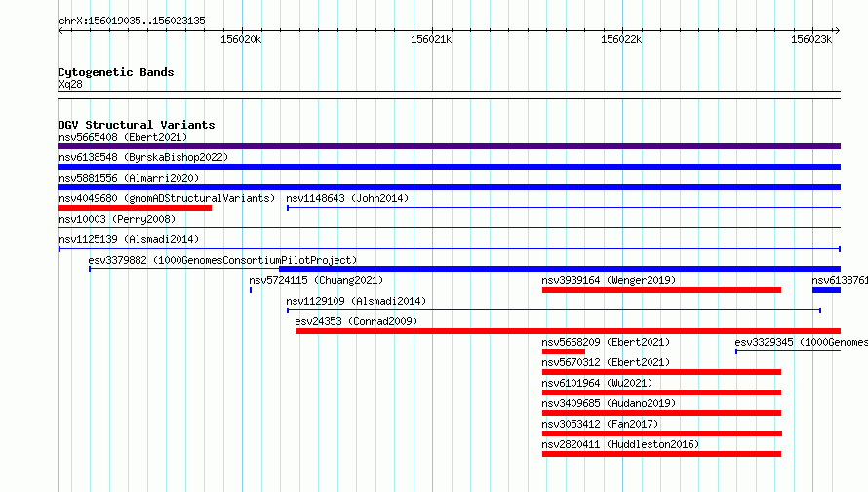
Task: Select the small nsv5724115 (Chuang2021) marker
Action: 251,290
